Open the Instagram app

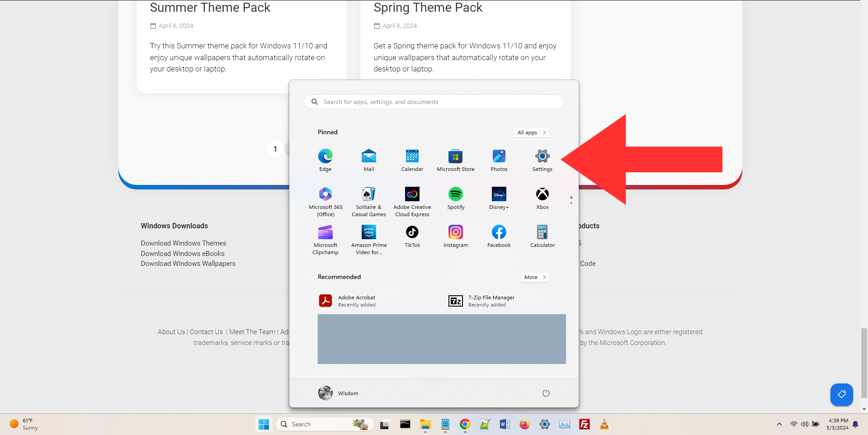point(455,236)
